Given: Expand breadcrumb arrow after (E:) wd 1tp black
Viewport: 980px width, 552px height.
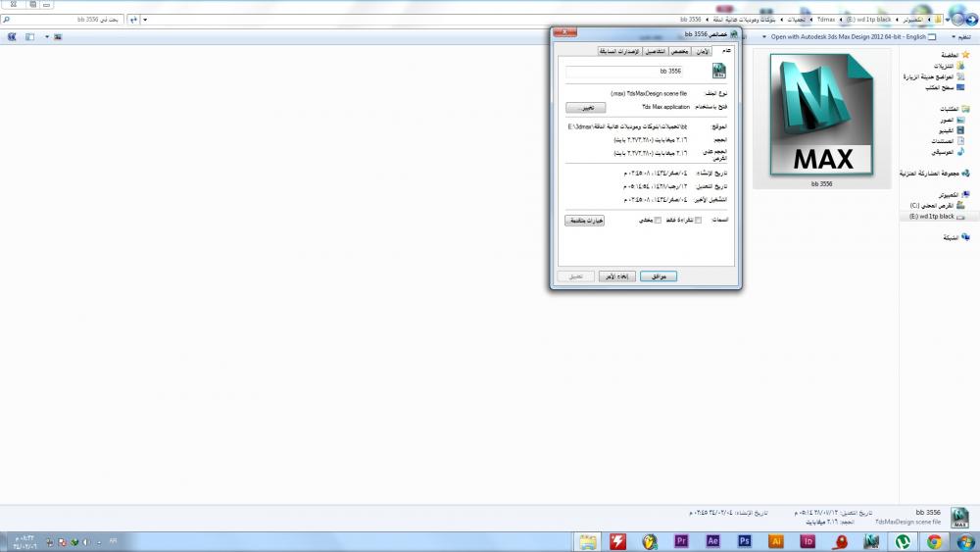Looking at the screenshot, I should 841,20.
